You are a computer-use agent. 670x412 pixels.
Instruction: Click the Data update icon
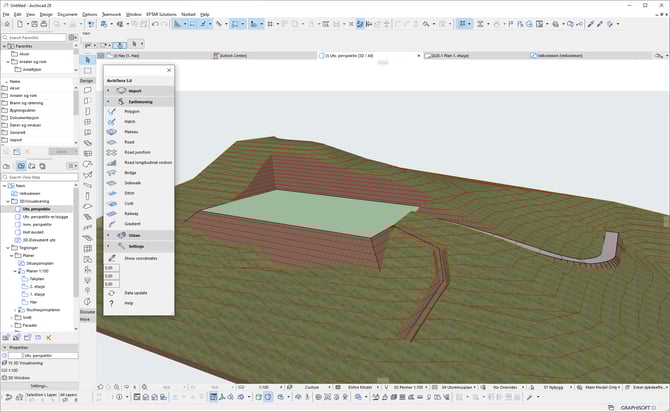(113, 292)
